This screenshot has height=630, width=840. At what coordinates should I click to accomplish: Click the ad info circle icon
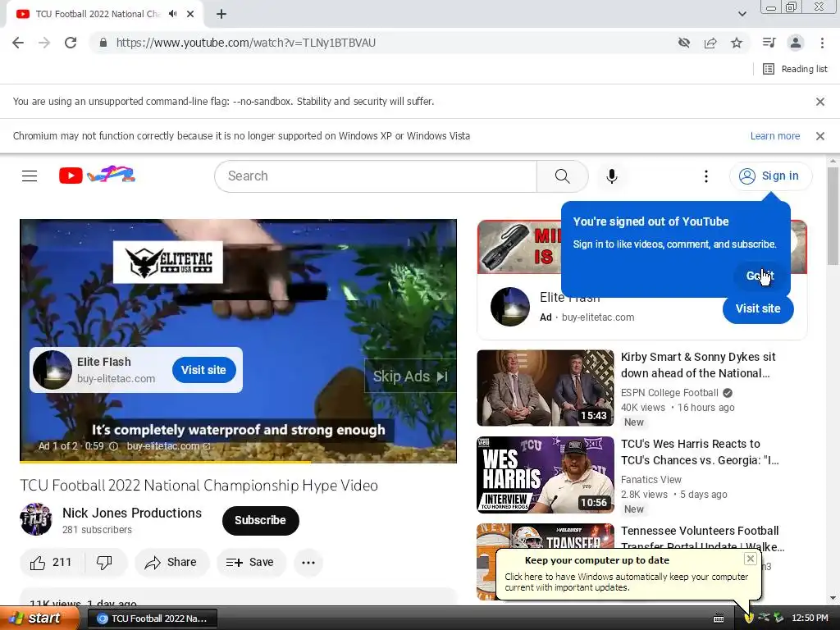tap(113, 445)
